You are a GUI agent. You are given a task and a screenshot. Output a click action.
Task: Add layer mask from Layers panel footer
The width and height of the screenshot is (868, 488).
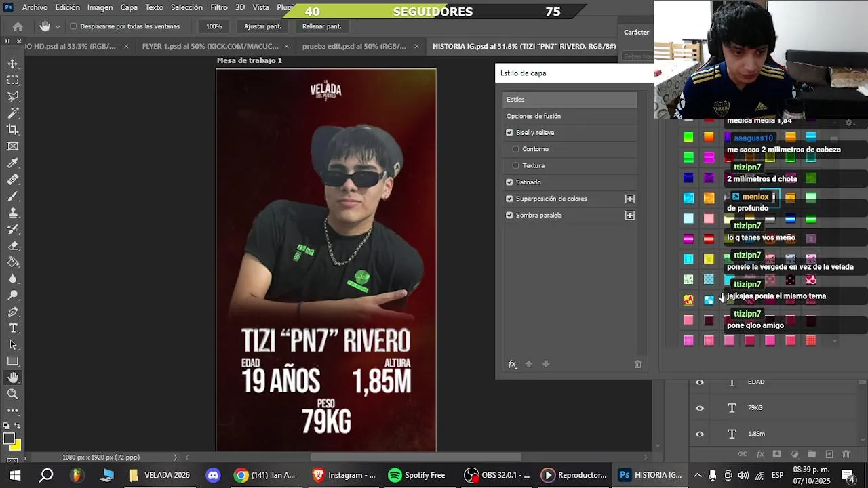(777, 454)
